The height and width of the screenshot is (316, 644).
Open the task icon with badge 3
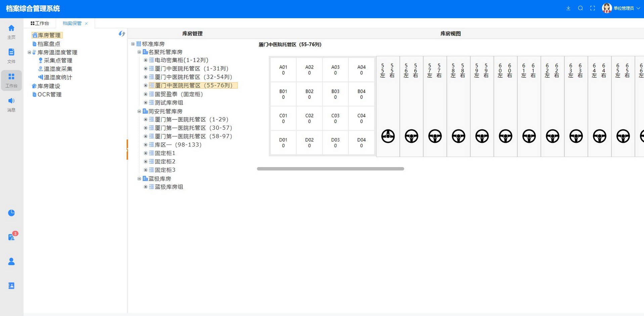(x=11, y=237)
